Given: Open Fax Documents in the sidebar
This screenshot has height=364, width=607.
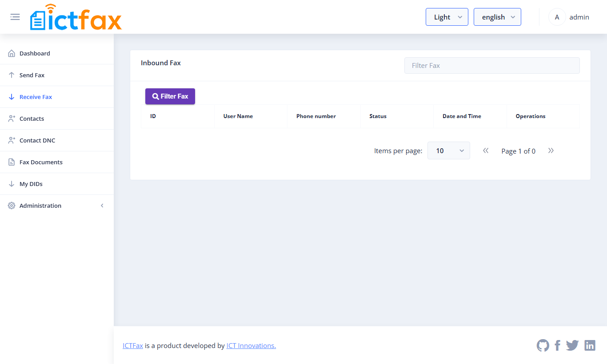Looking at the screenshot, I should point(57,162).
